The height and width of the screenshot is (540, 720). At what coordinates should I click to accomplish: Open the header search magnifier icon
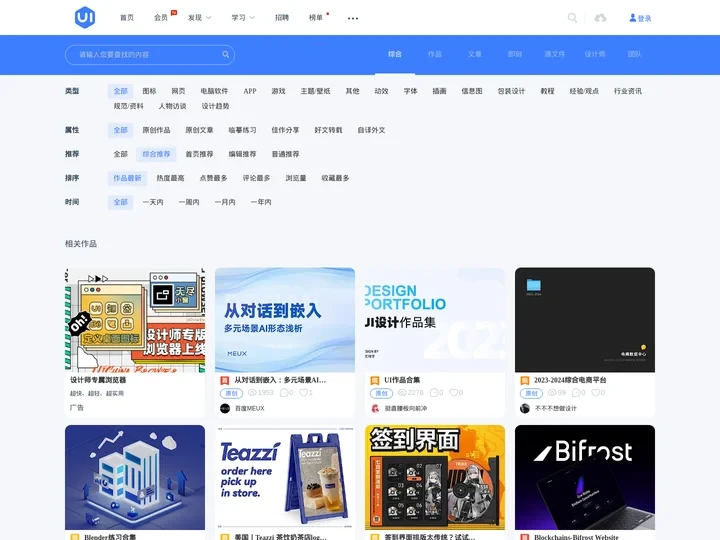pyautogui.click(x=572, y=18)
